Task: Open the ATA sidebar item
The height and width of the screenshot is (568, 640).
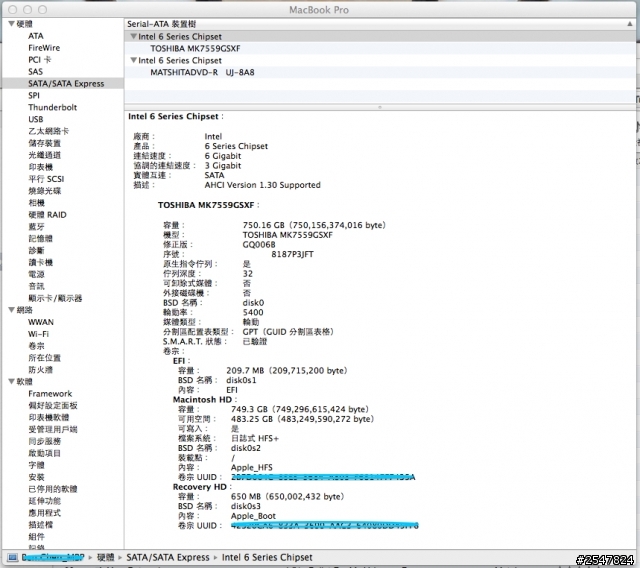Action: (x=36, y=36)
